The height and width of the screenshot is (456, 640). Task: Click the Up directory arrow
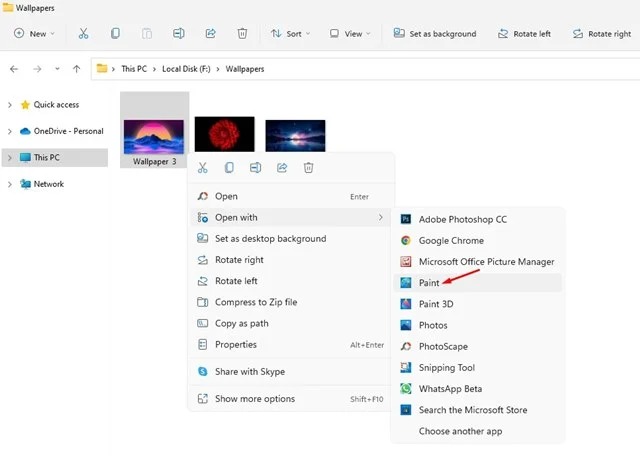pyautogui.click(x=77, y=69)
